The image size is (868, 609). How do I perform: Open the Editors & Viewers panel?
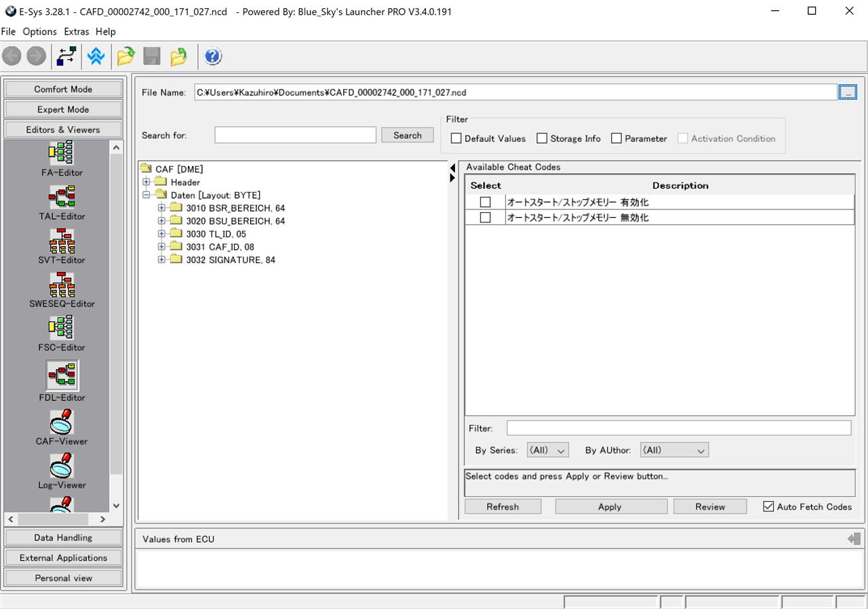tap(63, 130)
